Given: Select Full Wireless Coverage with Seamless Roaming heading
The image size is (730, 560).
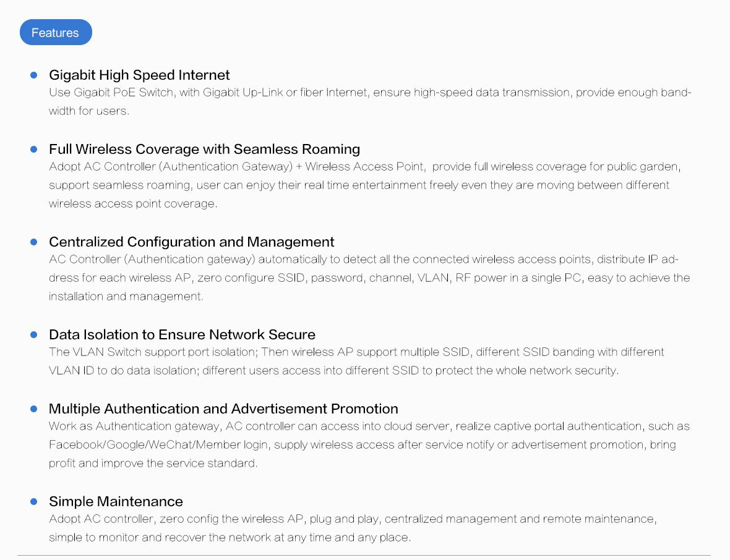Looking at the screenshot, I should [x=204, y=150].
